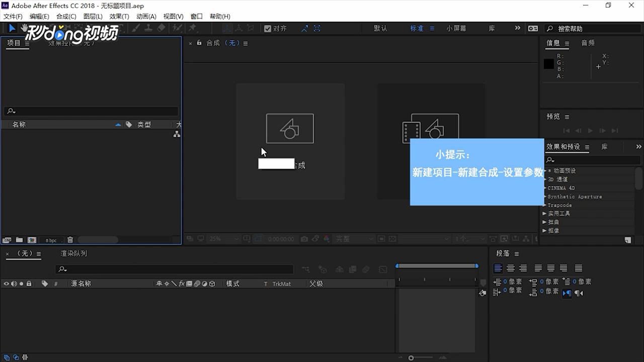
Task: Justify paragraph with last line right
Action: click(x=563, y=268)
